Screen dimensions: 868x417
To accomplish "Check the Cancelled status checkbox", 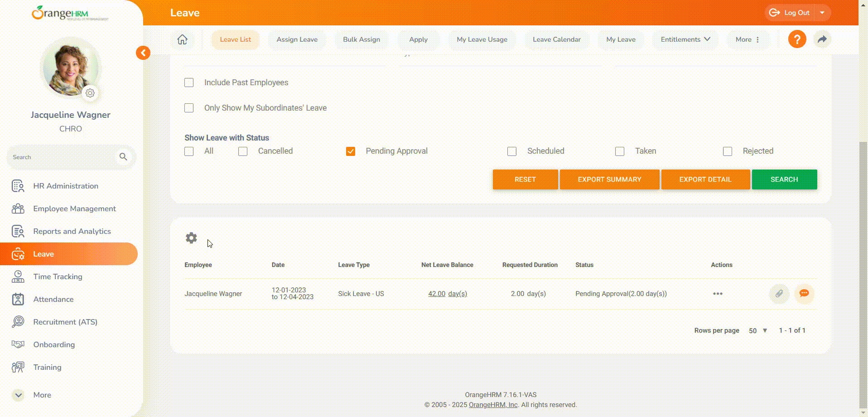I will click(x=243, y=151).
